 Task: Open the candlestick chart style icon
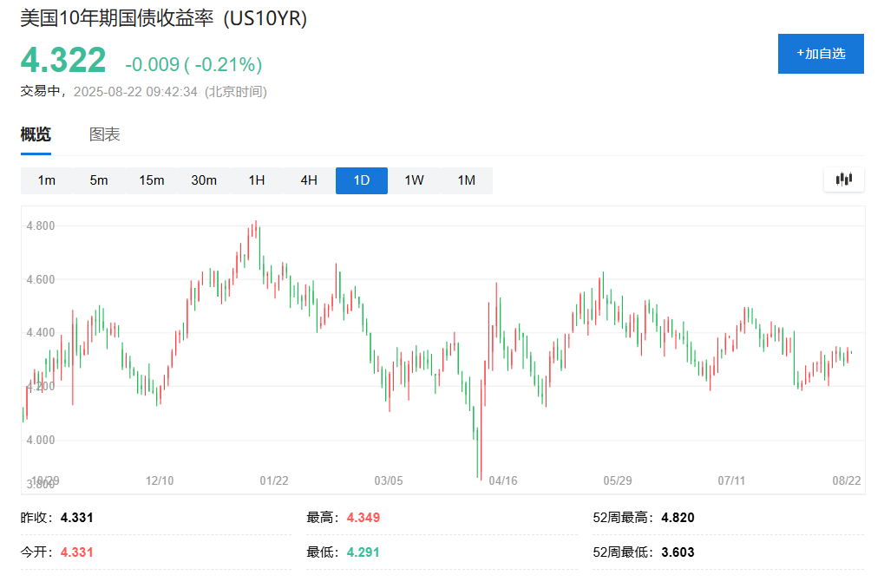click(x=841, y=180)
